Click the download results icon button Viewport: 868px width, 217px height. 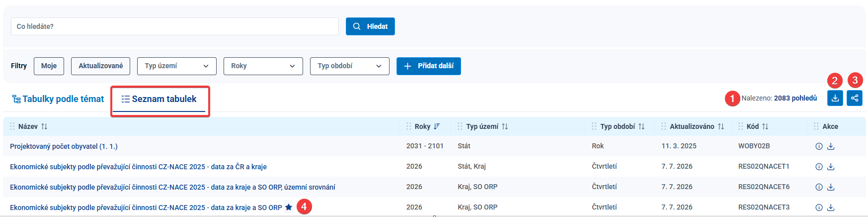pos(835,98)
